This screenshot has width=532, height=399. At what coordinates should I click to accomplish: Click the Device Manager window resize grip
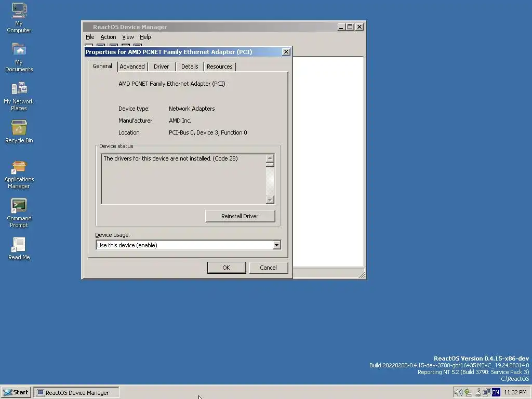pos(362,275)
